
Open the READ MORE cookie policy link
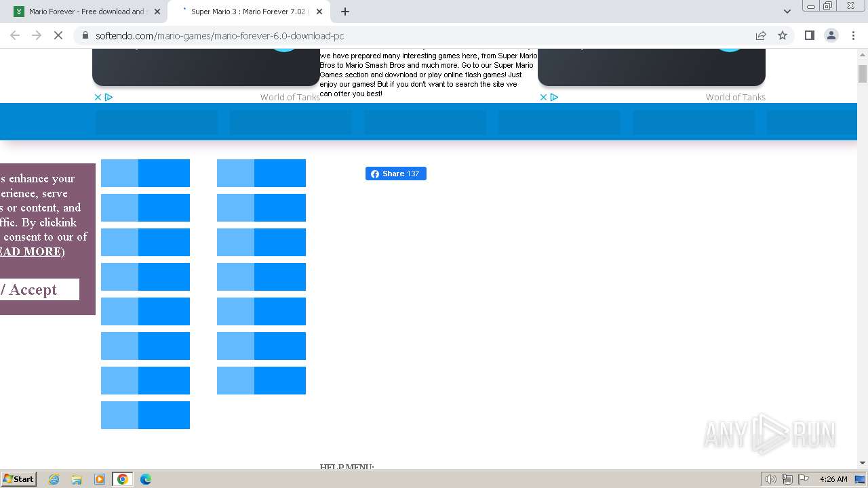click(x=30, y=251)
